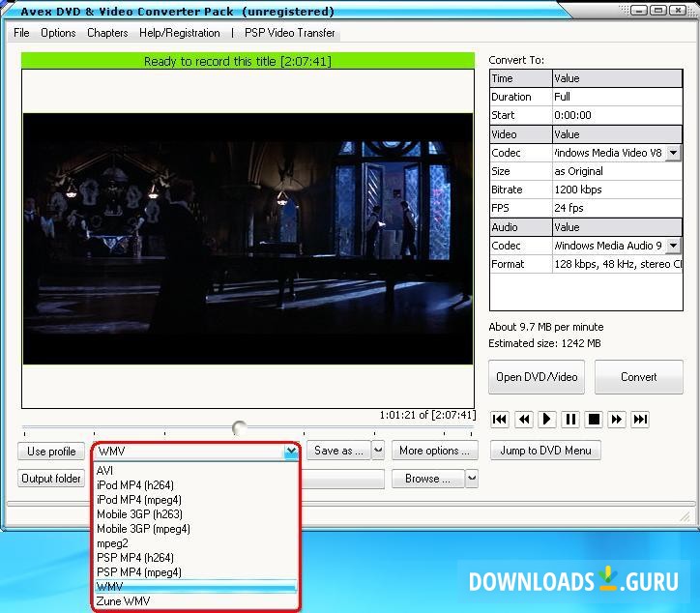Click the Bitrate value 1200 kbps
The image size is (700, 613).
pyautogui.click(x=617, y=190)
